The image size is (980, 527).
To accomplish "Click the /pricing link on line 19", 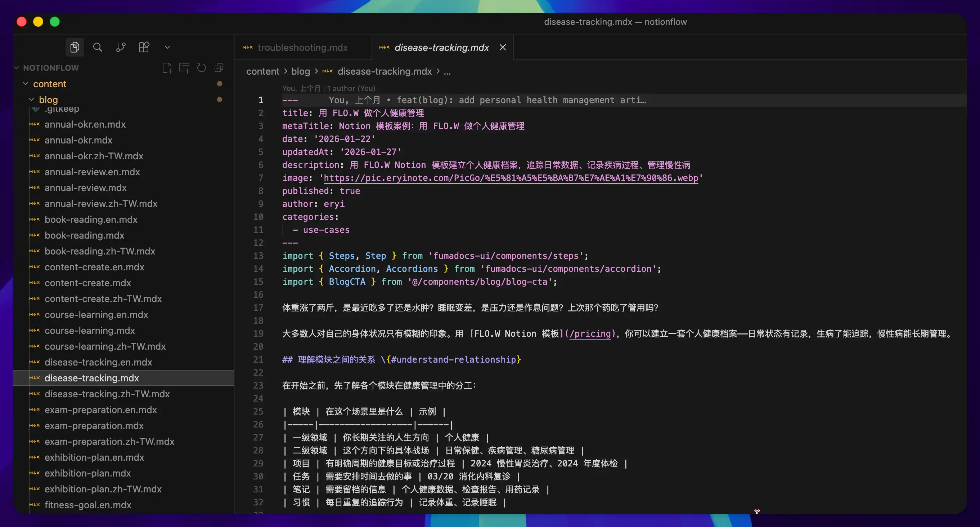I will 590,333.
